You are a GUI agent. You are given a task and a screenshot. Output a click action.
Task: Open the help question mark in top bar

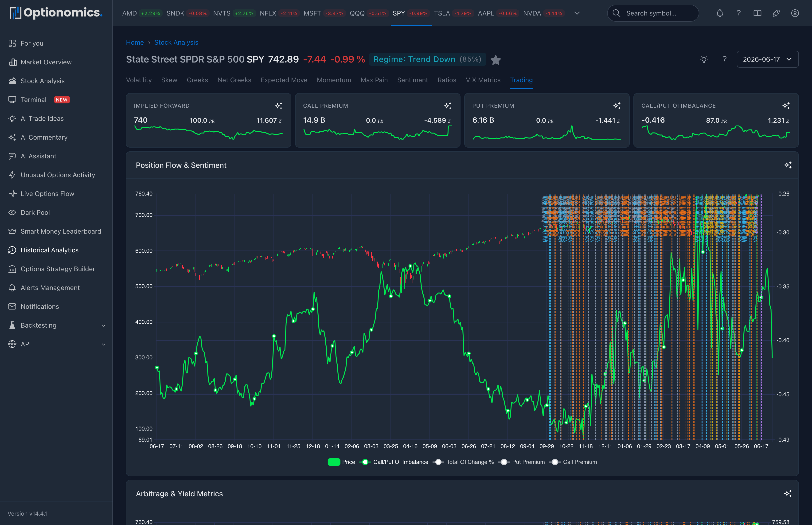coord(738,13)
